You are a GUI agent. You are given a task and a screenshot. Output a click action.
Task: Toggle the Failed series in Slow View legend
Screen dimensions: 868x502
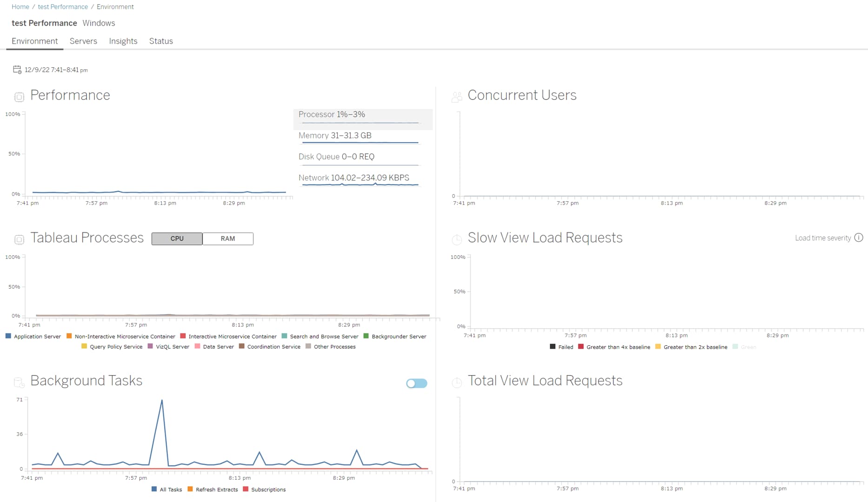(562, 347)
